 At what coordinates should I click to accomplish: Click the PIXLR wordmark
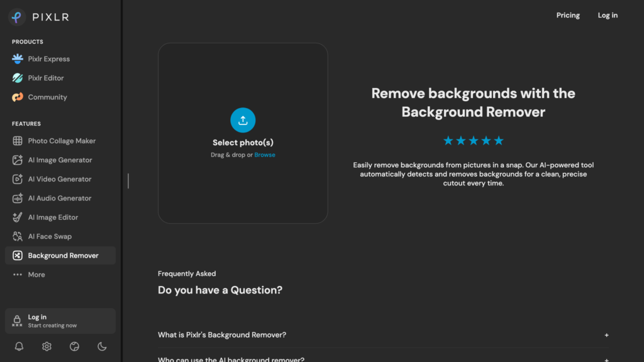(51, 17)
